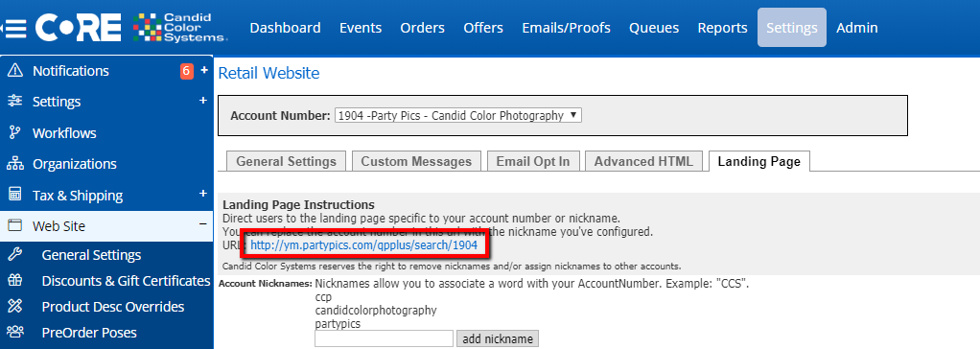Open the Advanced HTML tab
The height and width of the screenshot is (349, 980).
(x=643, y=161)
